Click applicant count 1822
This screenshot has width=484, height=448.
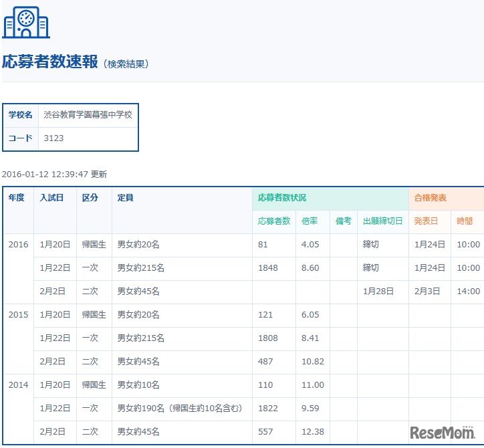(268, 408)
